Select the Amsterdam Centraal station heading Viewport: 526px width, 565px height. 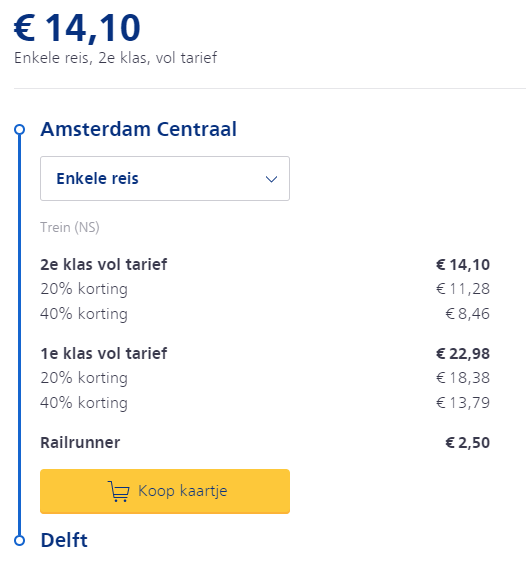(139, 129)
